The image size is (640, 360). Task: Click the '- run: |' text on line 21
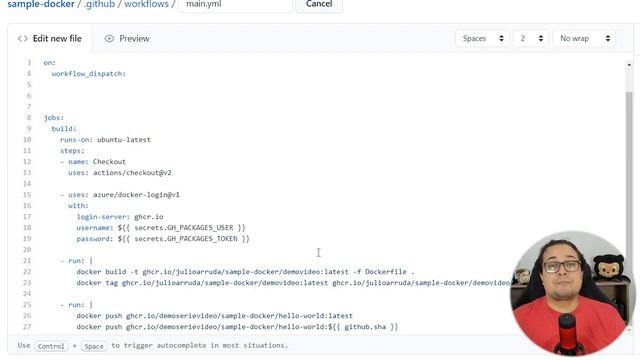[76, 261]
